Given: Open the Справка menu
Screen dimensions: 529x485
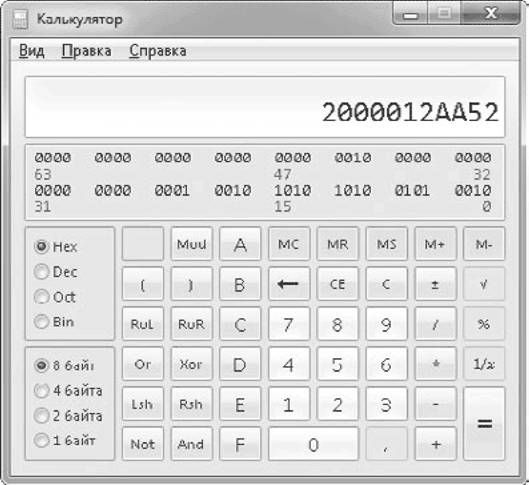Looking at the screenshot, I should 158,51.
